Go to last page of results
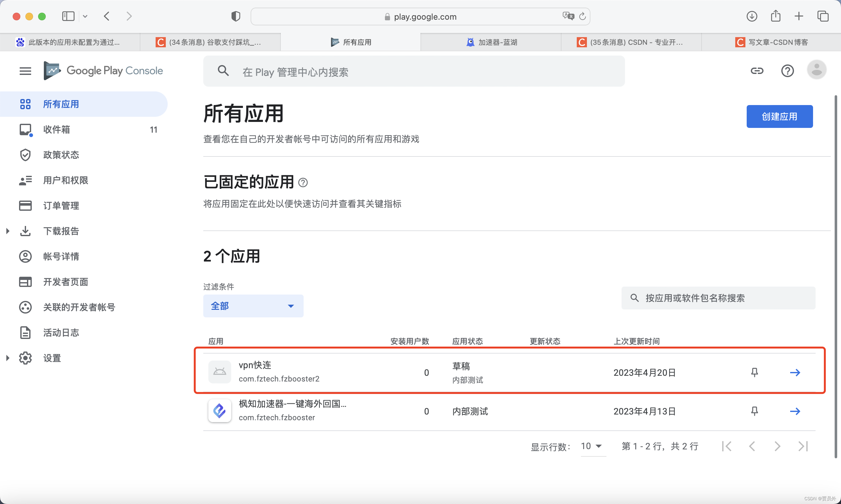Image resolution: width=841 pixels, height=504 pixels. point(803,446)
